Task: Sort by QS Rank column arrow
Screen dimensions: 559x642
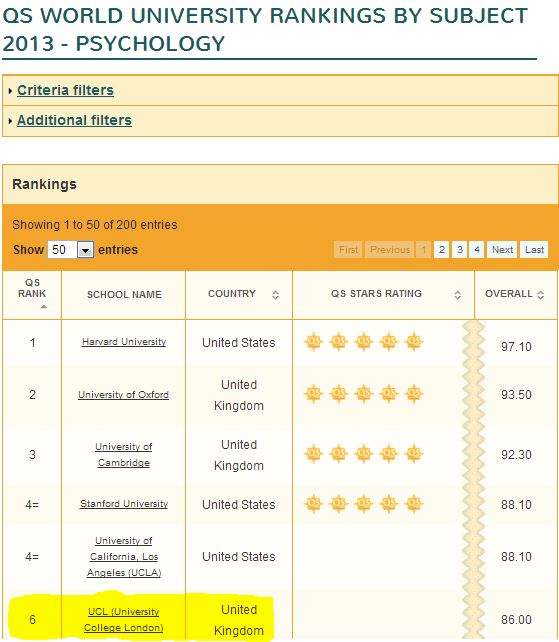Action: click(44, 307)
